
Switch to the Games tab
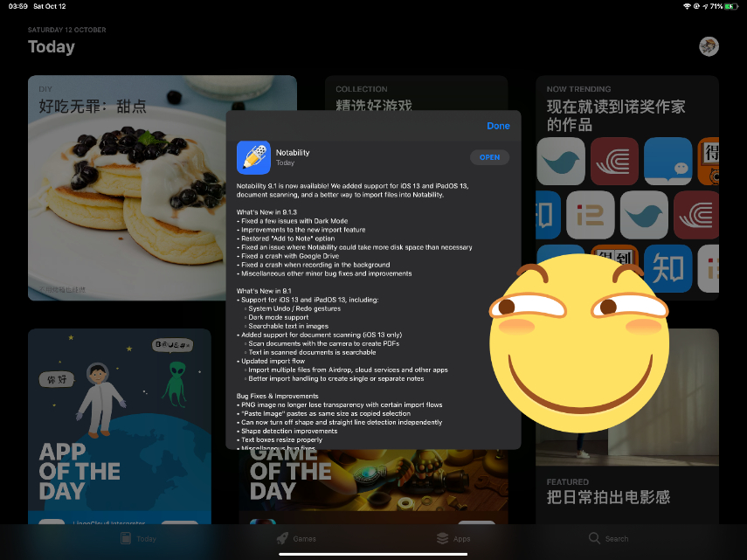tap(296, 538)
